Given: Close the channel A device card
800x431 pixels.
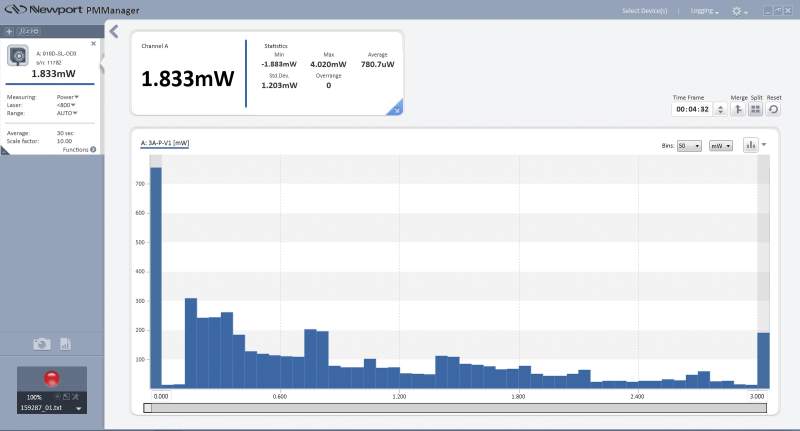Looking at the screenshot, I should [94, 43].
